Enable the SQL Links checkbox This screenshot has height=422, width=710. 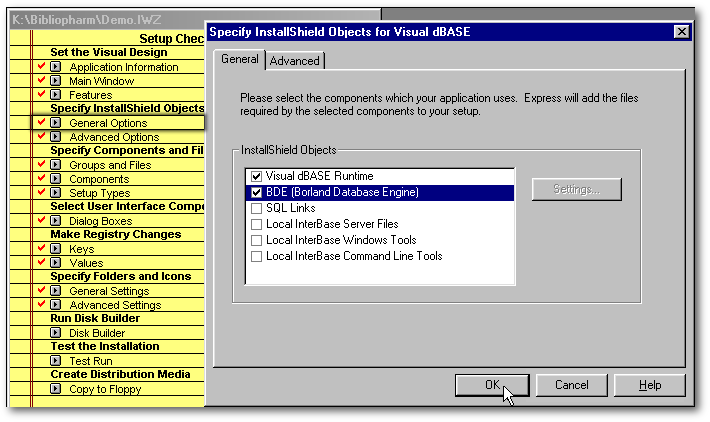(256, 208)
